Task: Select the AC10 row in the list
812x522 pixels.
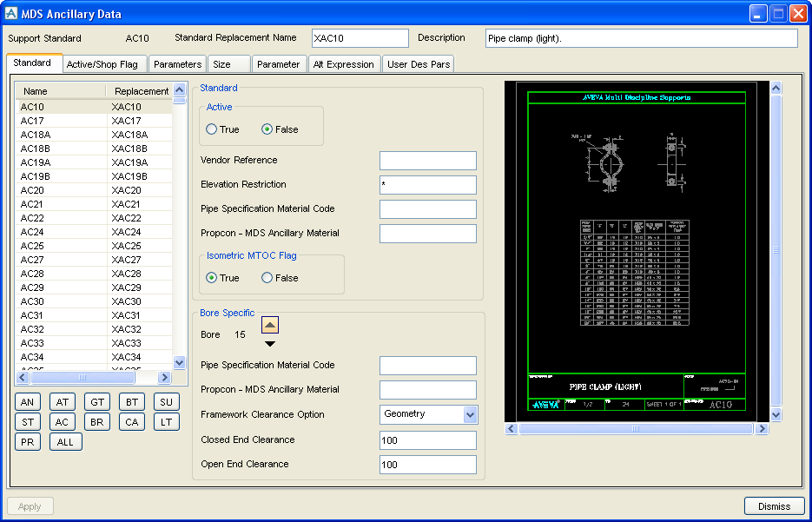Action: pos(96,107)
